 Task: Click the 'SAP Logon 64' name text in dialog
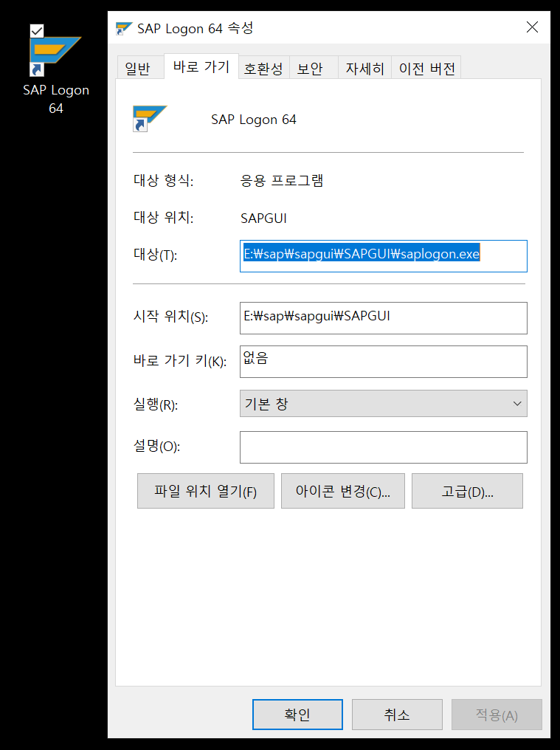click(254, 120)
